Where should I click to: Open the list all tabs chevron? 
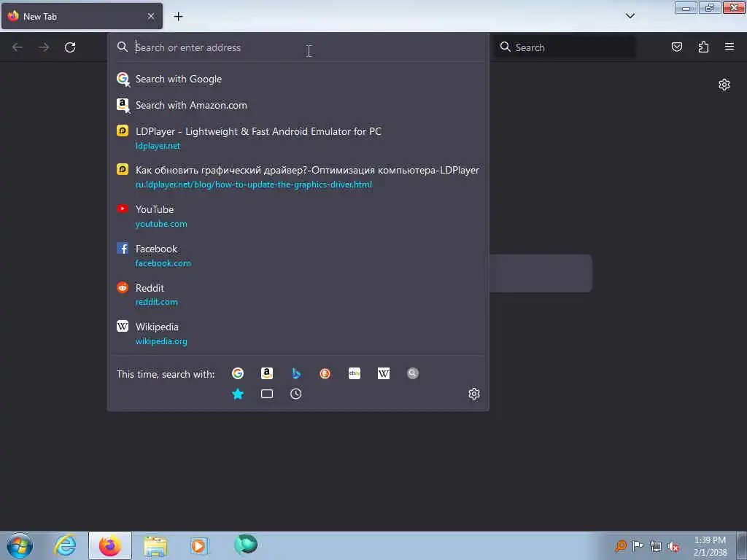coord(630,16)
